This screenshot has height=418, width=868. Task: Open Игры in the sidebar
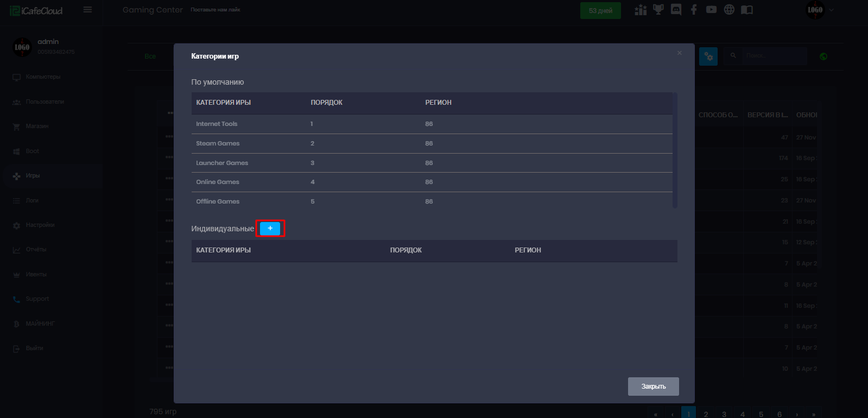tap(33, 175)
